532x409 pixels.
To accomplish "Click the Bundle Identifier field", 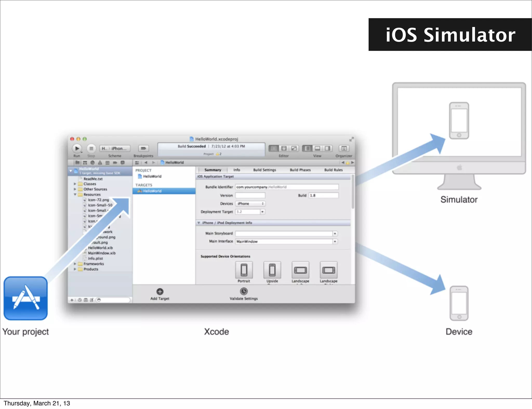I will tap(287, 187).
